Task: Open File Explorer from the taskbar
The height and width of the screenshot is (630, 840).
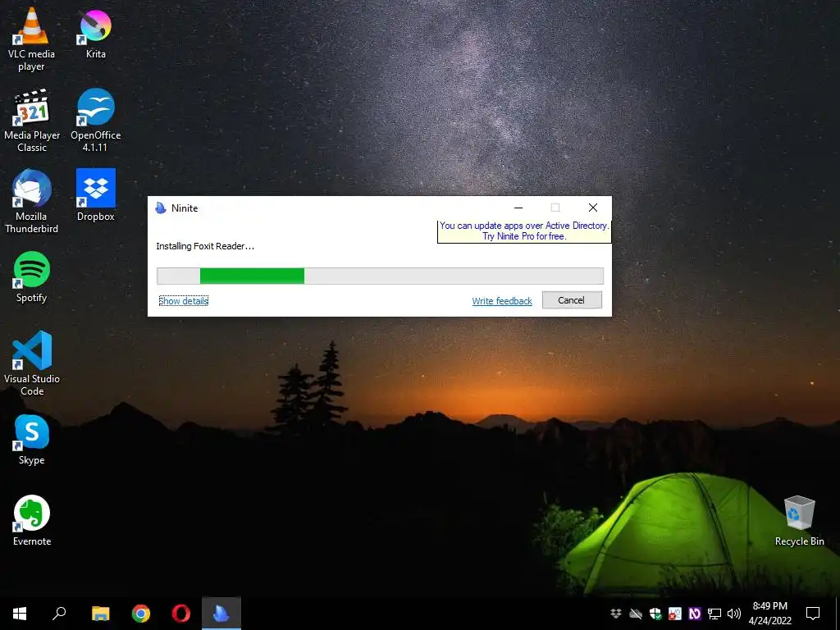Action: coord(100,614)
